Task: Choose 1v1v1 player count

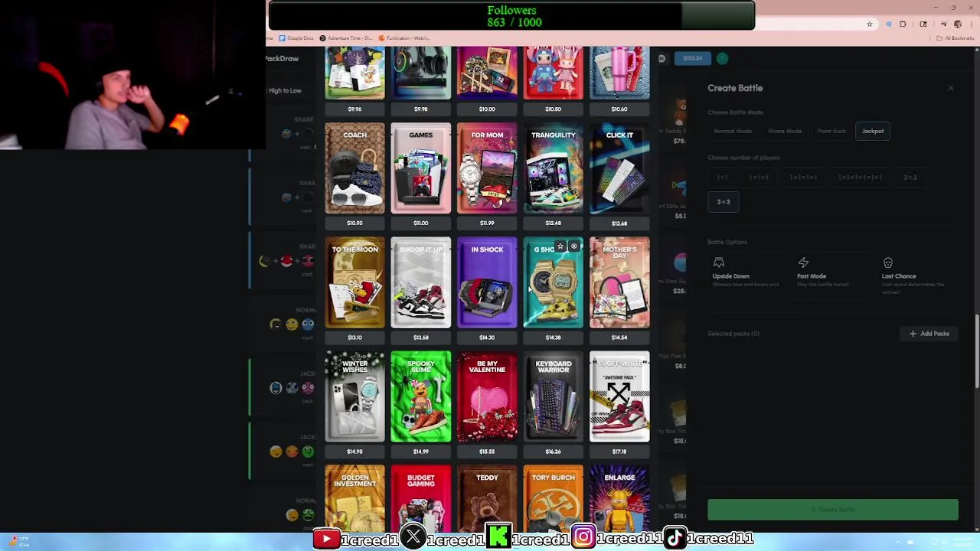Action: 759,178
